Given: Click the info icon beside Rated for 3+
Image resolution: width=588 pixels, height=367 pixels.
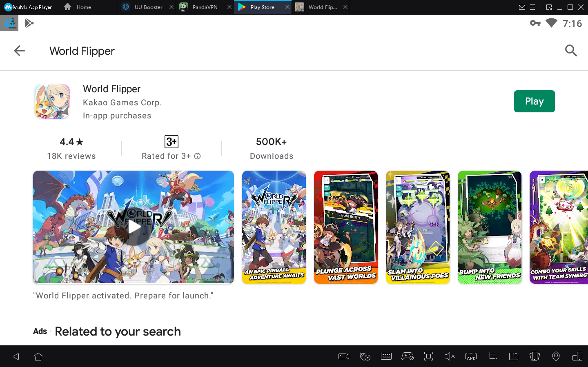Looking at the screenshot, I should pos(197,156).
